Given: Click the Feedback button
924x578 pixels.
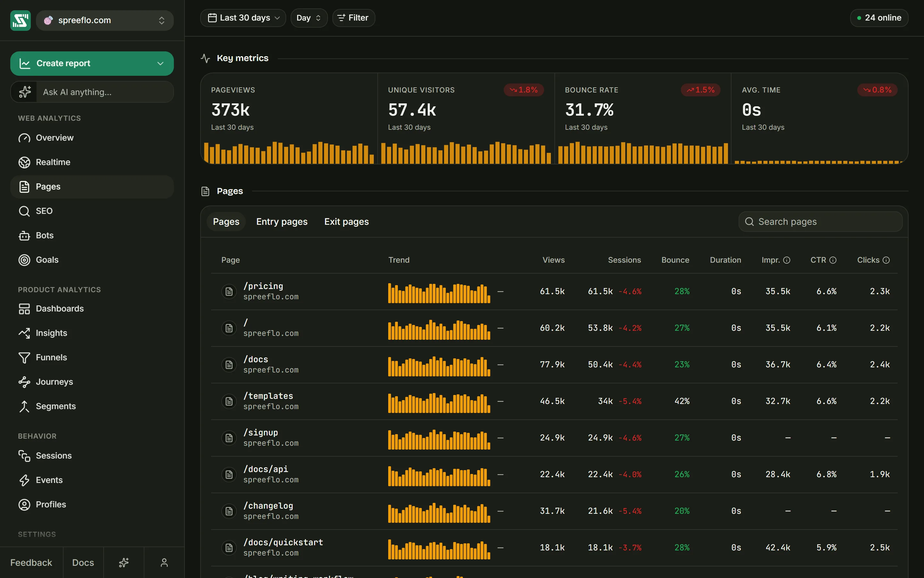Looking at the screenshot, I should [31, 562].
